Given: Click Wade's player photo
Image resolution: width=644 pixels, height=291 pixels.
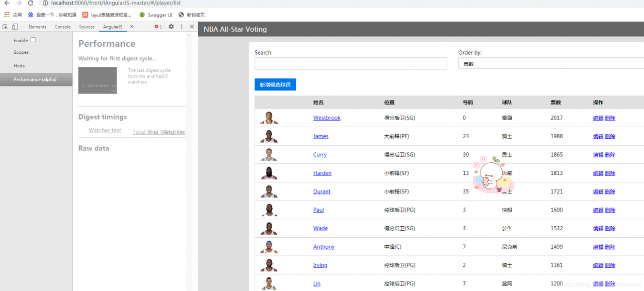Looking at the screenshot, I should [x=269, y=228].
